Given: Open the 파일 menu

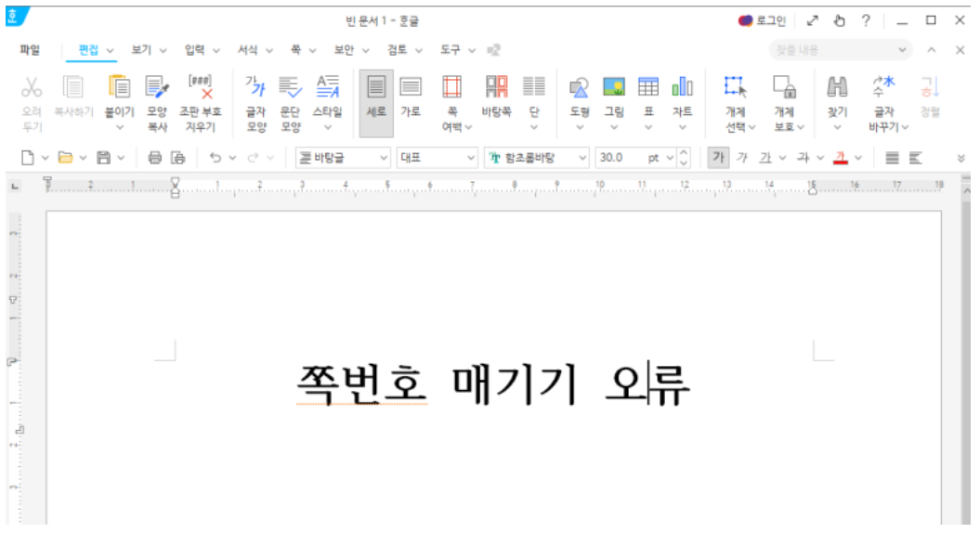Looking at the screenshot, I should pos(30,50).
